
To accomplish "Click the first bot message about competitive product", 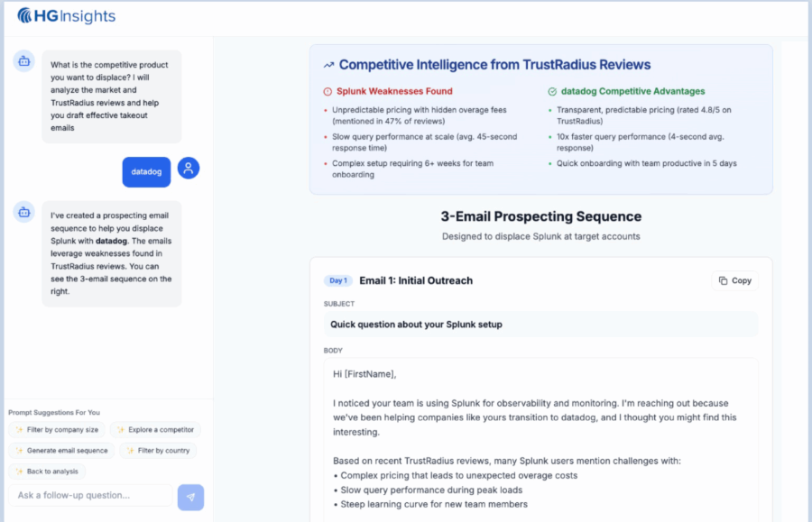I will coord(112,96).
